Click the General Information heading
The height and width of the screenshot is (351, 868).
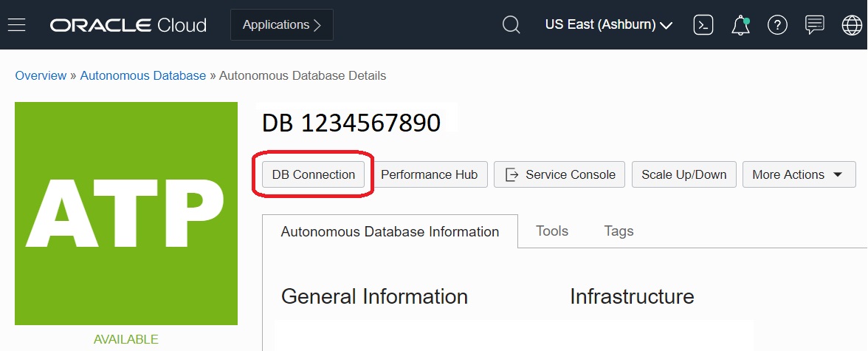[374, 296]
